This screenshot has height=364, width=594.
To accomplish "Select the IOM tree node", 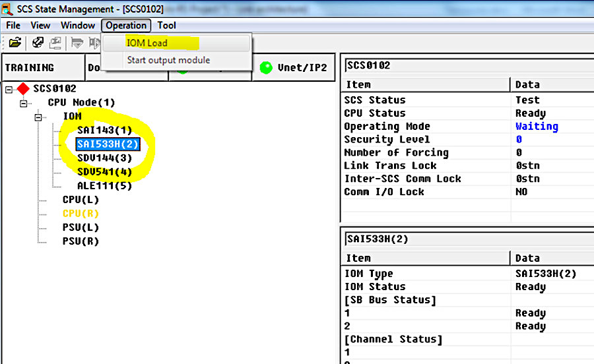I will click(x=73, y=116).
